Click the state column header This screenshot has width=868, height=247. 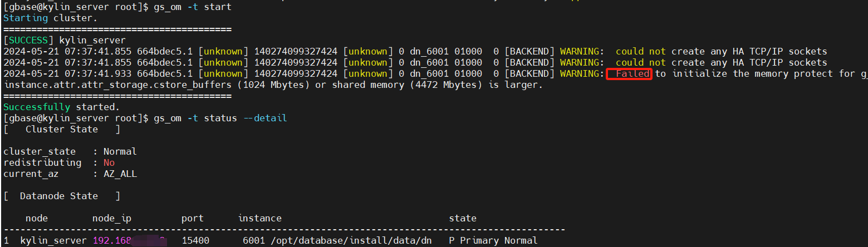(463, 218)
